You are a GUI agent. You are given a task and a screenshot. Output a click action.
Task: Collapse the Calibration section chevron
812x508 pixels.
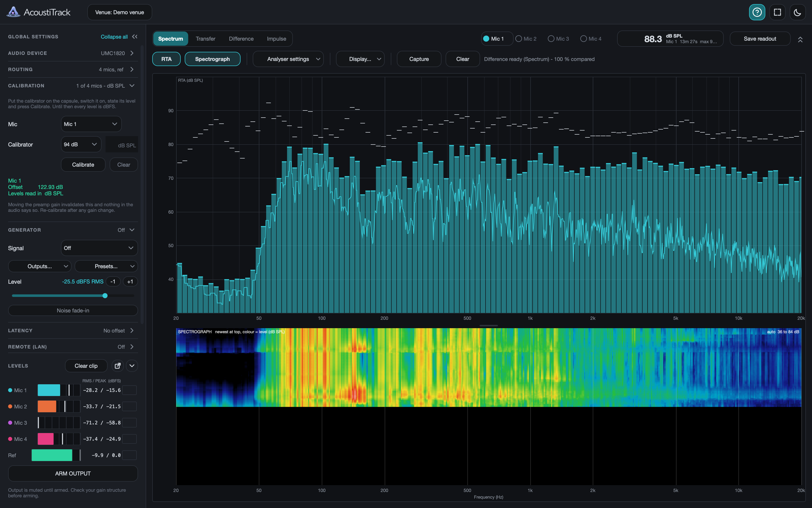coord(132,86)
